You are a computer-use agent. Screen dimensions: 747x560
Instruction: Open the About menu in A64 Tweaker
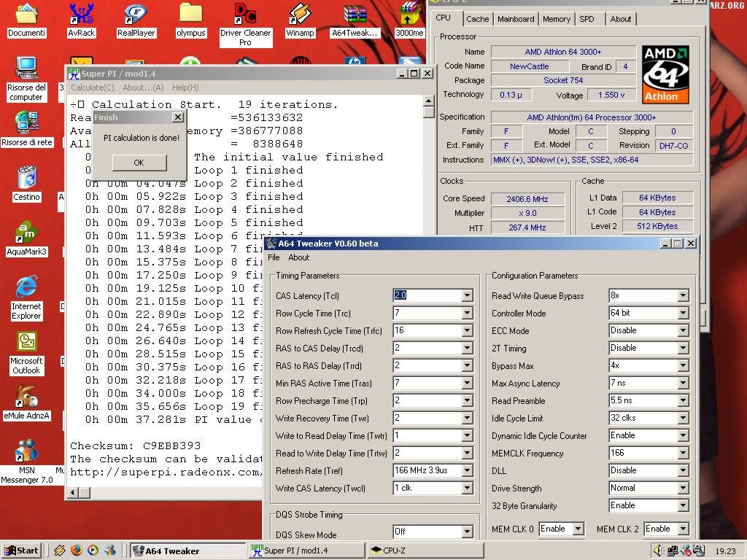pyautogui.click(x=298, y=257)
